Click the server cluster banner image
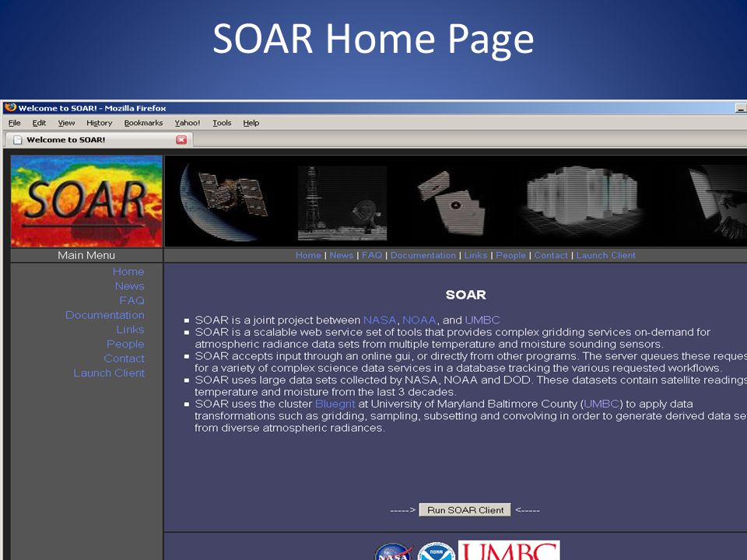This screenshot has height=560, width=747. coord(581,196)
